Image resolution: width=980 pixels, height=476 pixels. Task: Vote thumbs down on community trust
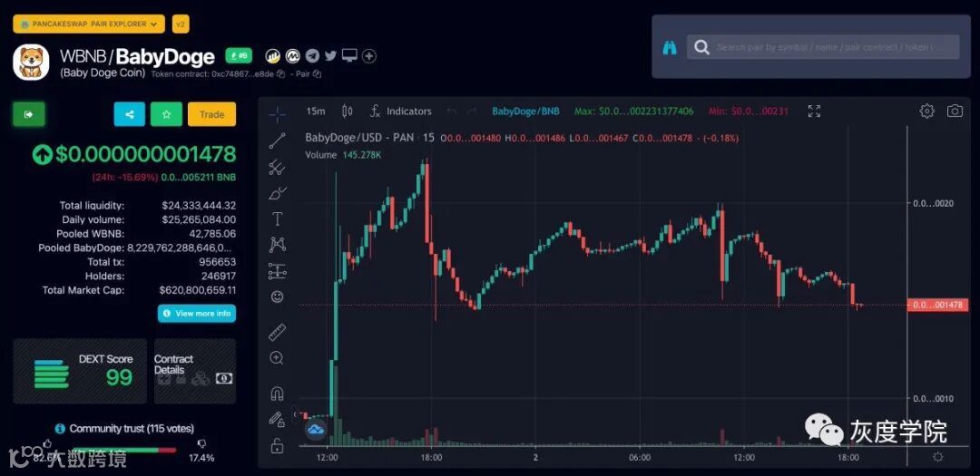[x=201, y=444]
